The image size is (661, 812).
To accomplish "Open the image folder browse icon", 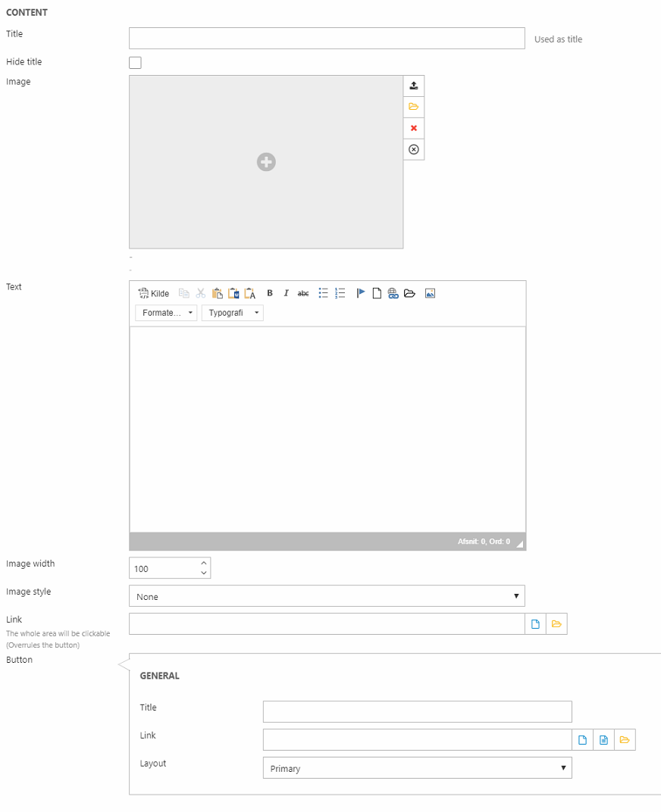I will tap(413, 108).
